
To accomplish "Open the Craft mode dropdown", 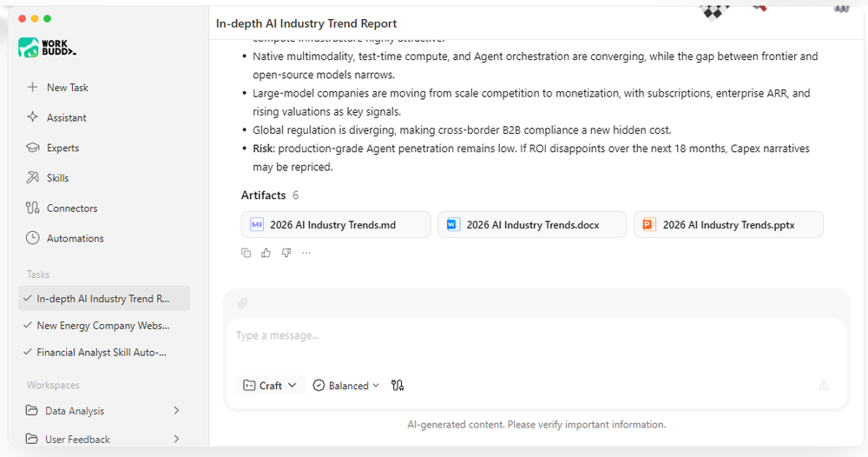I will (271, 385).
